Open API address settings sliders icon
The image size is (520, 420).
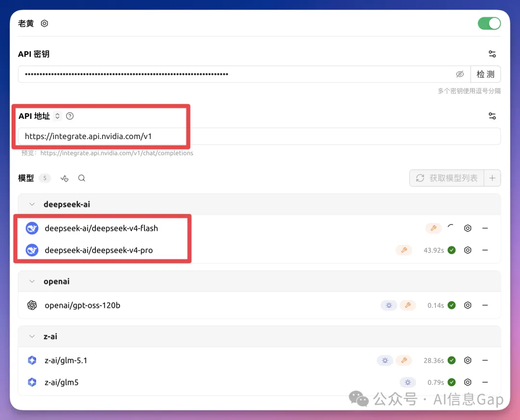point(492,116)
